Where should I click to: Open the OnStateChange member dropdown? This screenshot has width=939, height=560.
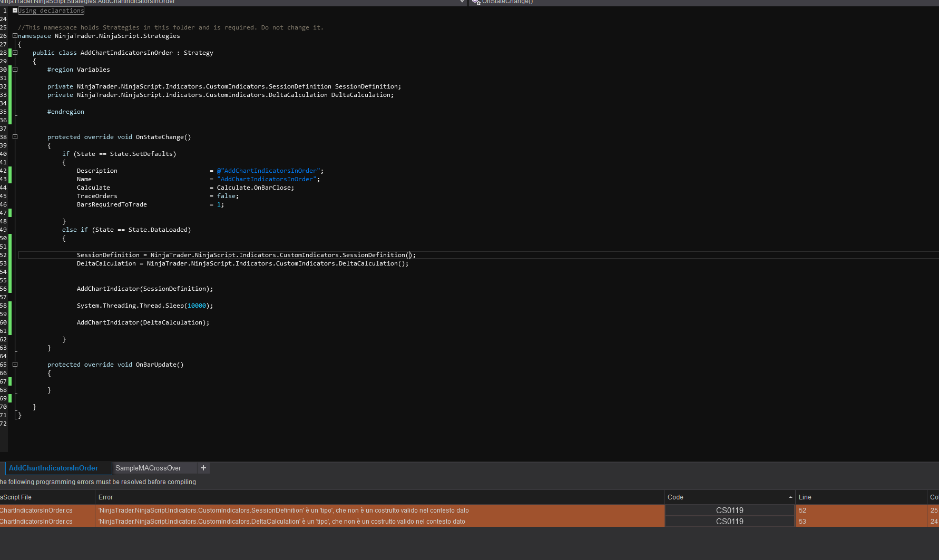tap(705, 2)
